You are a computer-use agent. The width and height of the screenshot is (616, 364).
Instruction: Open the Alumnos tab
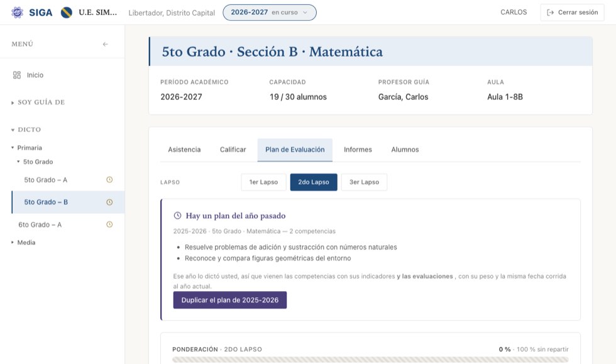(405, 150)
